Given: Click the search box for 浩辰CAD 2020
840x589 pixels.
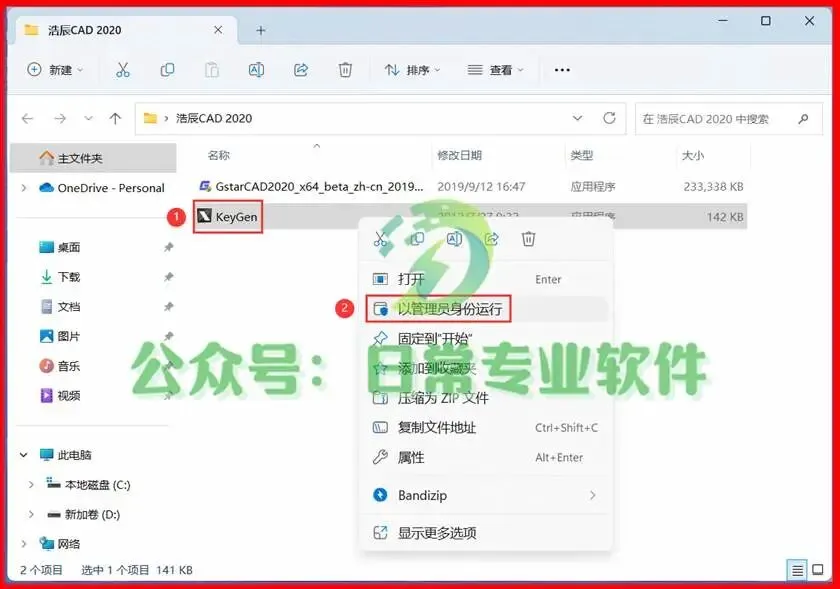Looking at the screenshot, I should point(729,119).
